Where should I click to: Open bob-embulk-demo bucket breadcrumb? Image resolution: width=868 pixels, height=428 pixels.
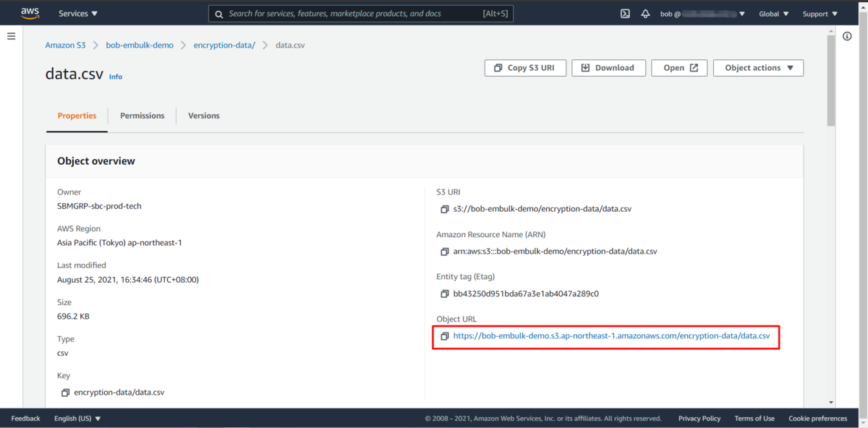140,45
